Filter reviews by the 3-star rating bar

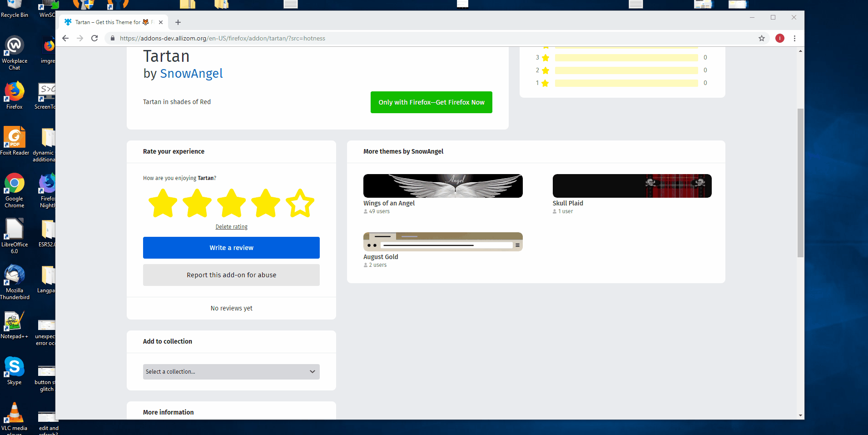[x=626, y=58]
